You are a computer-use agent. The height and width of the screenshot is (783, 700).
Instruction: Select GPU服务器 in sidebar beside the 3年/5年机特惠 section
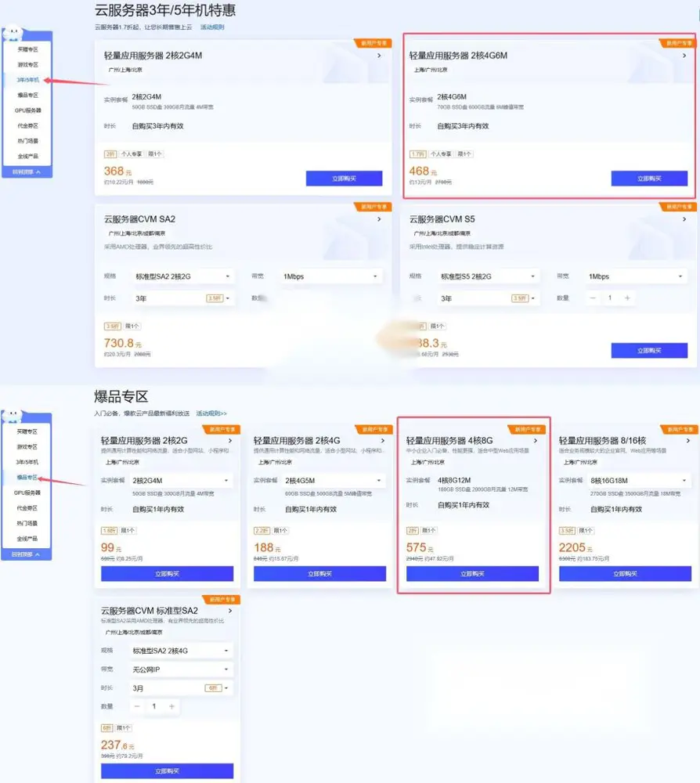[x=27, y=110]
